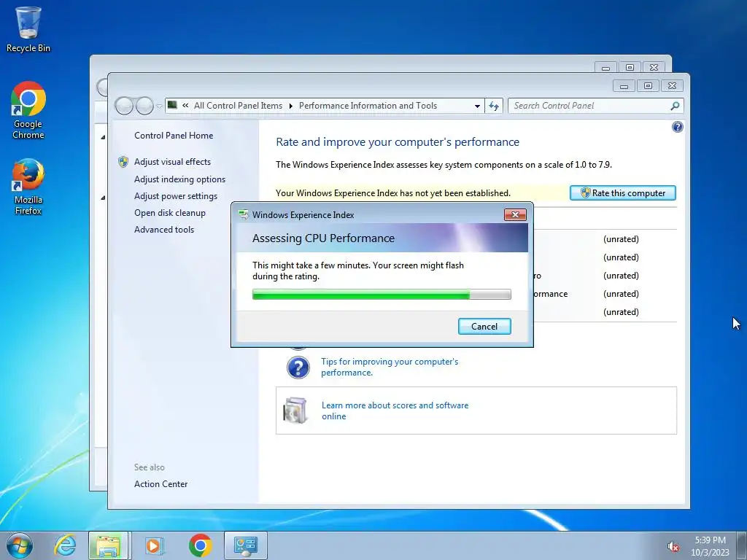The image size is (747, 560).
Task: Open the Windows Start menu orb
Action: [20, 545]
